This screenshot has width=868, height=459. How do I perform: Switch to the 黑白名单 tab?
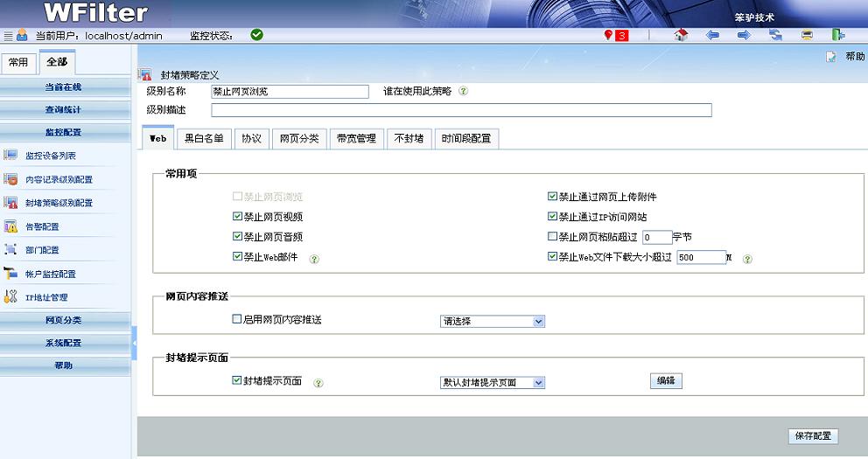coord(204,138)
